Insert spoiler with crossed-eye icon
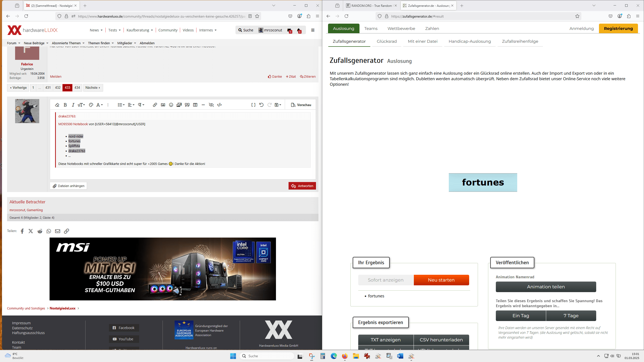 point(211,105)
